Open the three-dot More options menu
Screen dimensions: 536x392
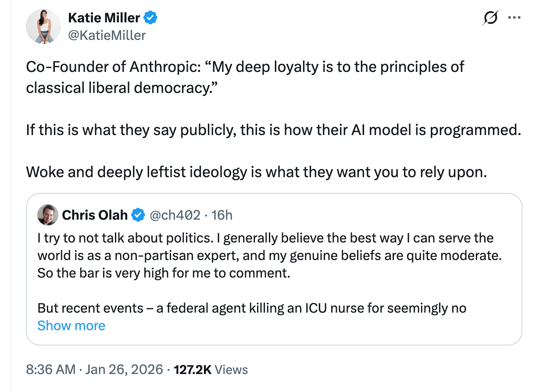[x=513, y=18]
